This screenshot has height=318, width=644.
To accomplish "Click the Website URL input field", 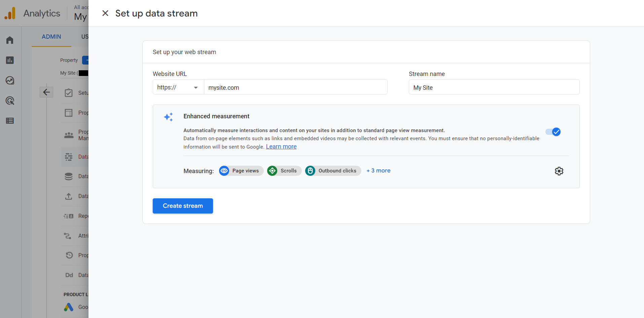I will tap(295, 87).
